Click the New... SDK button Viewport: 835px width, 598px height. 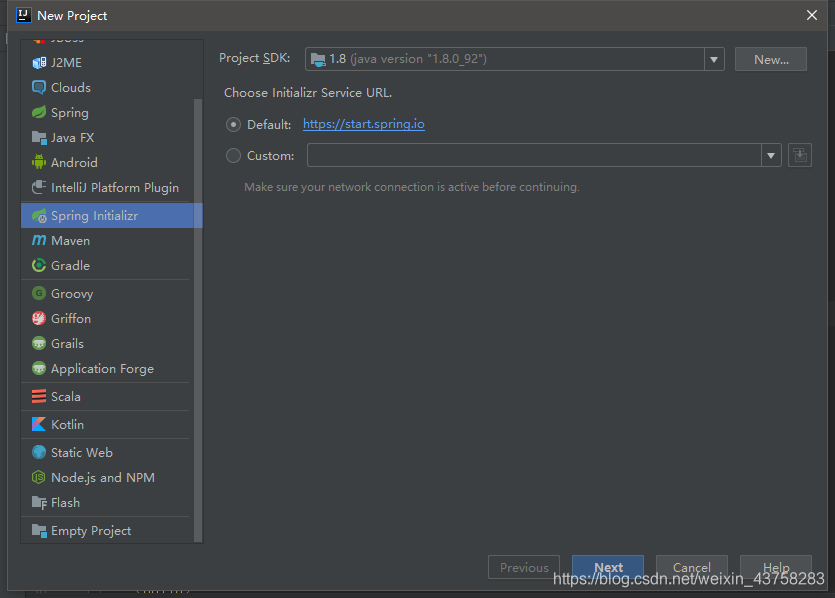[x=771, y=59]
